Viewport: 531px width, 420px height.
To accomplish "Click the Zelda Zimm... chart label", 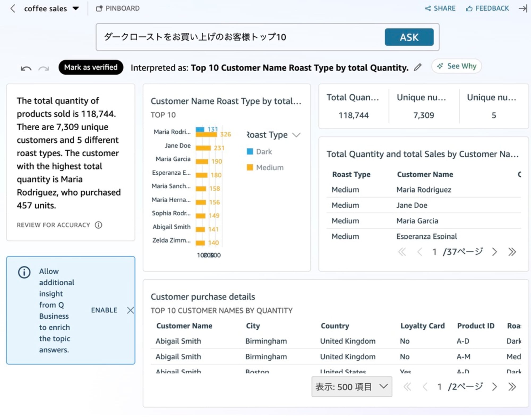I will pos(171,240).
